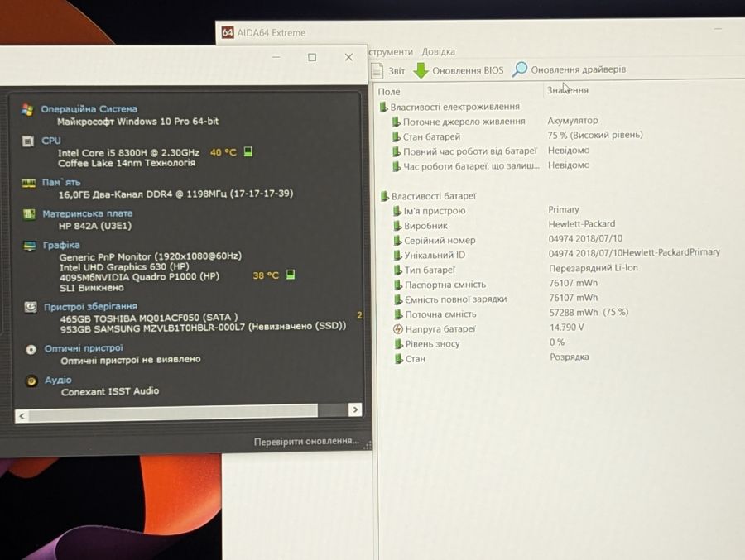Select the 57288 mWh (75 %) value
Screen dimensions: 745x560
589,312
